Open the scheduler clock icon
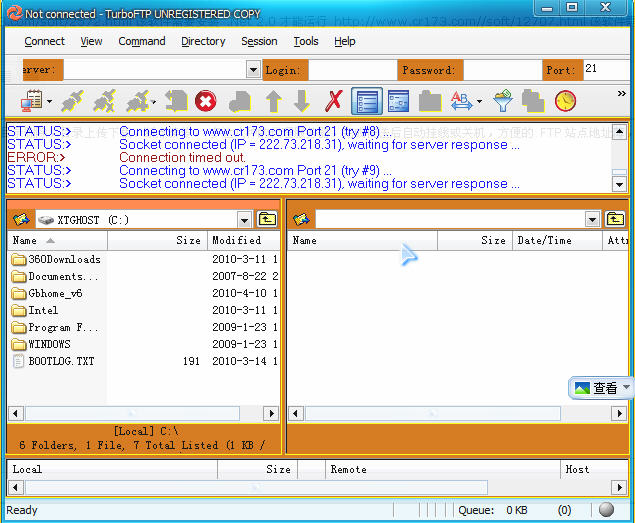The image size is (635, 523). [566, 101]
